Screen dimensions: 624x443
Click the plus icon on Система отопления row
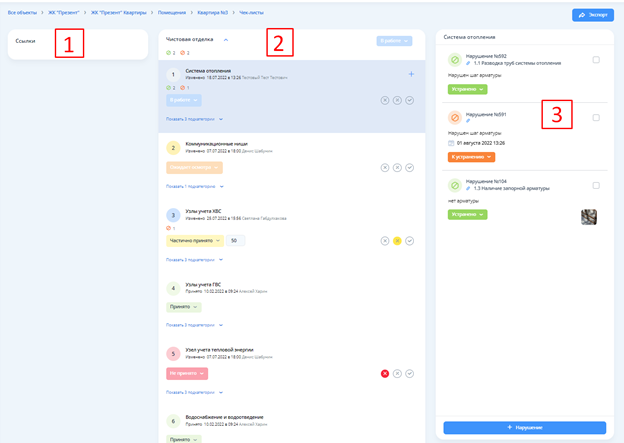[x=411, y=74]
